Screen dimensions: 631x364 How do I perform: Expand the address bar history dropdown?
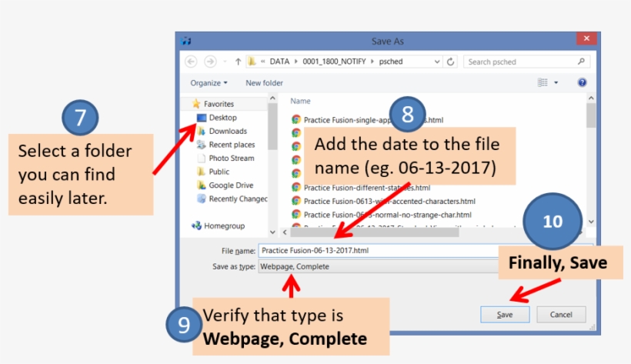tap(437, 62)
